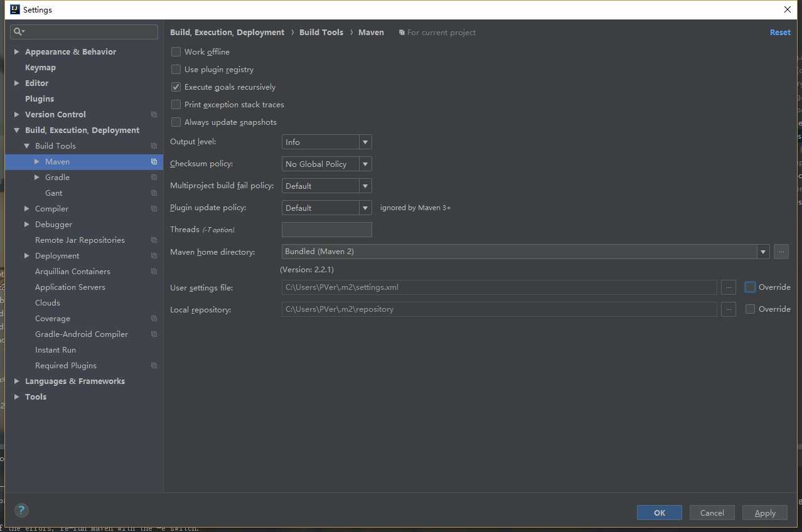Screen dimensions: 802x532
Task: Click the Apply button
Action: 765,513
